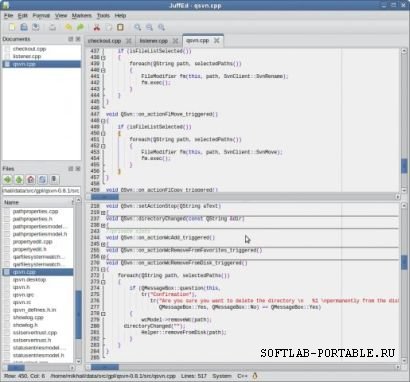Print the document with the printer icon
The width and height of the screenshot is (410, 382).
tap(52, 27)
